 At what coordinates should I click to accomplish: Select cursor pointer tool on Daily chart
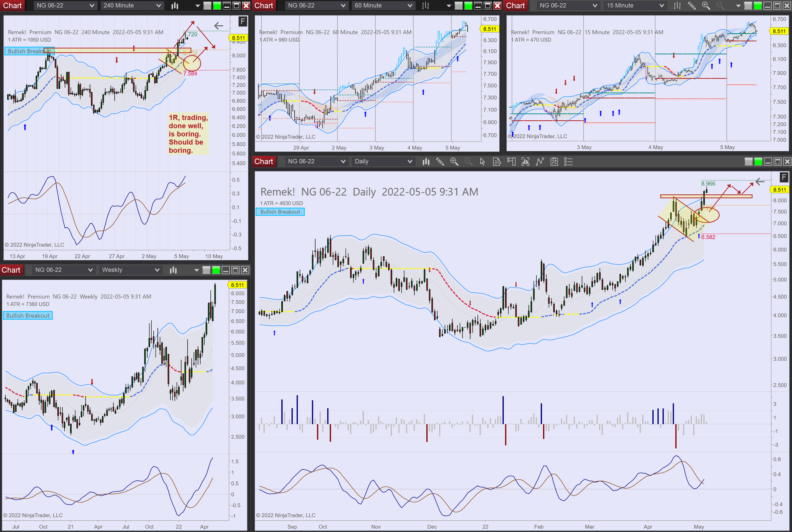(x=482, y=161)
